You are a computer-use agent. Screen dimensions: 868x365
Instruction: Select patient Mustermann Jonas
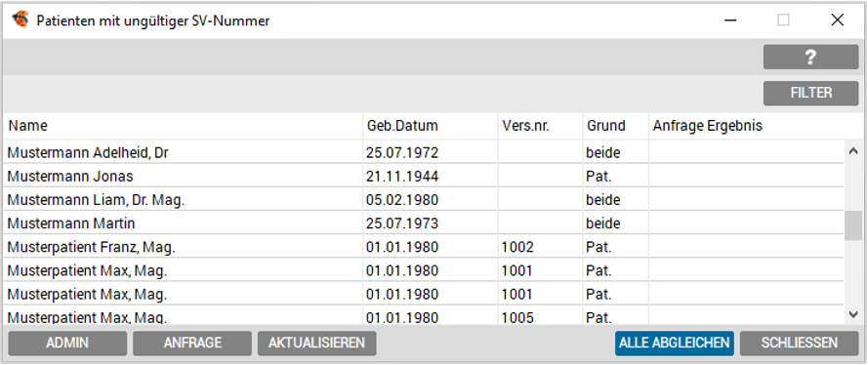point(424,177)
